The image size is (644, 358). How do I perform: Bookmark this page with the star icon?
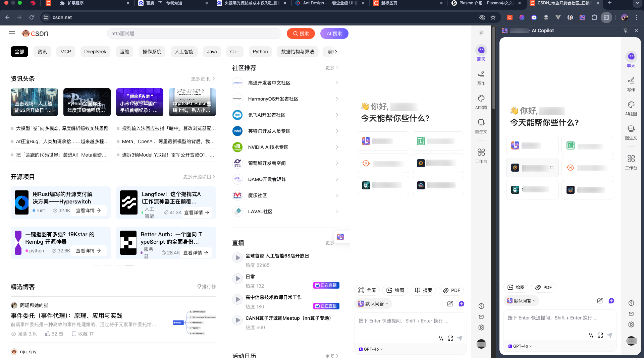tap(493, 17)
